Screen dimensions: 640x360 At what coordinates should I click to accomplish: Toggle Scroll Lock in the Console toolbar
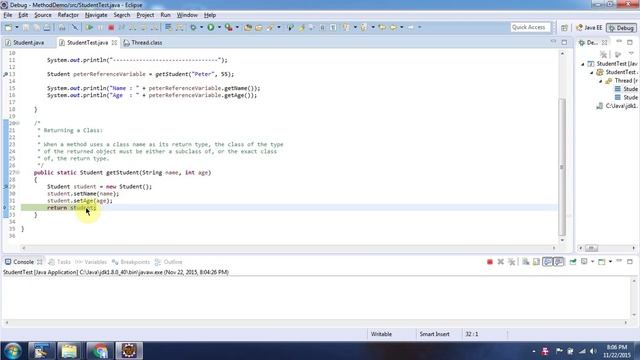pyautogui.click(x=536, y=262)
